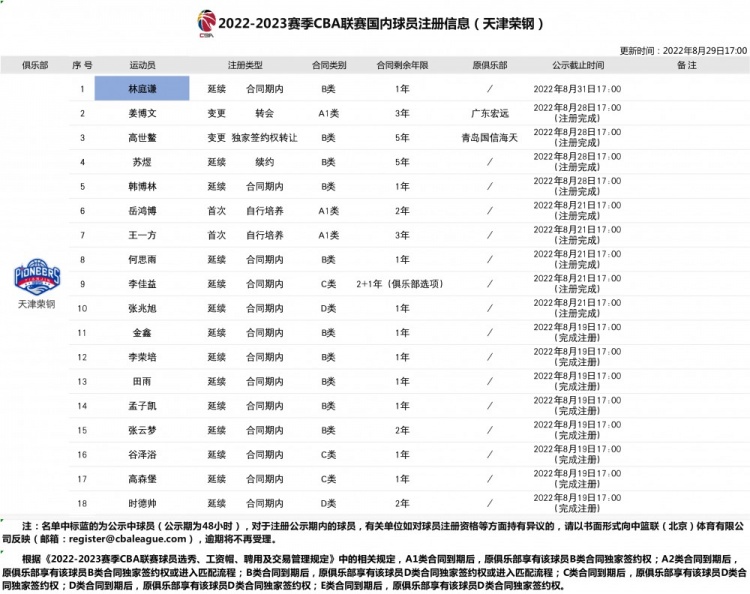Click the 合同类别 column header

pos(329,65)
